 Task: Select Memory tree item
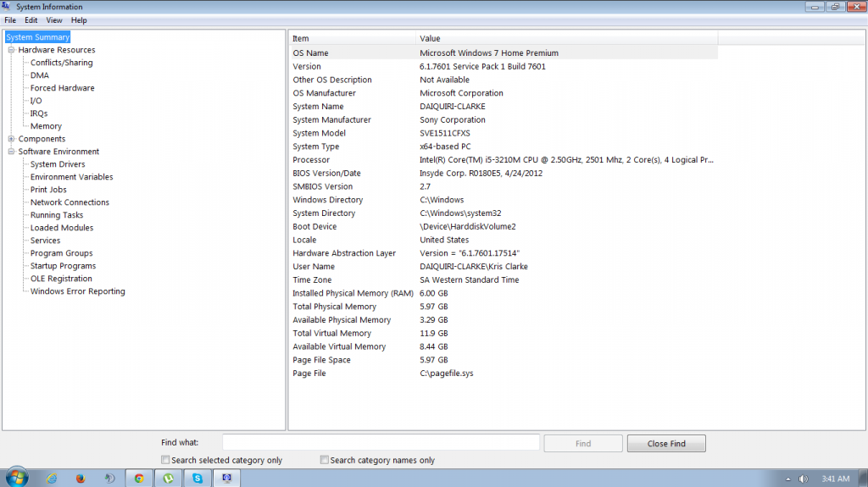(x=46, y=126)
